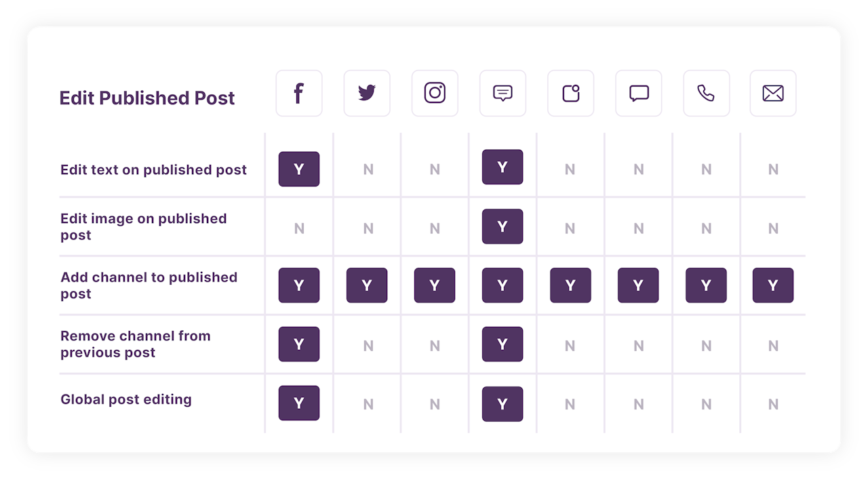Click the empty chat bubble icon
Viewport: 868px width, 480px height.
point(638,94)
